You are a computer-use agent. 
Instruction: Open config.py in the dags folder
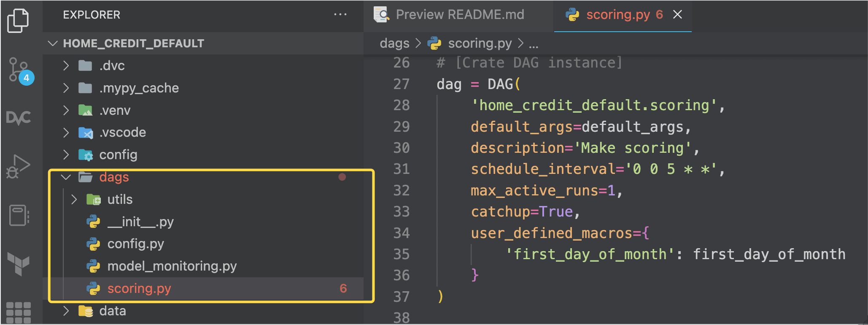[135, 244]
